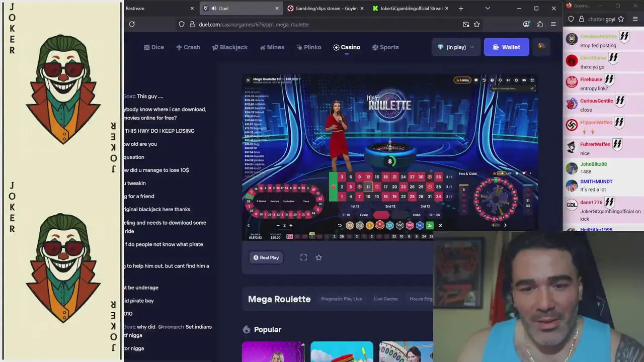
Task: Double bets with the 2x button
Action: [430, 225]
